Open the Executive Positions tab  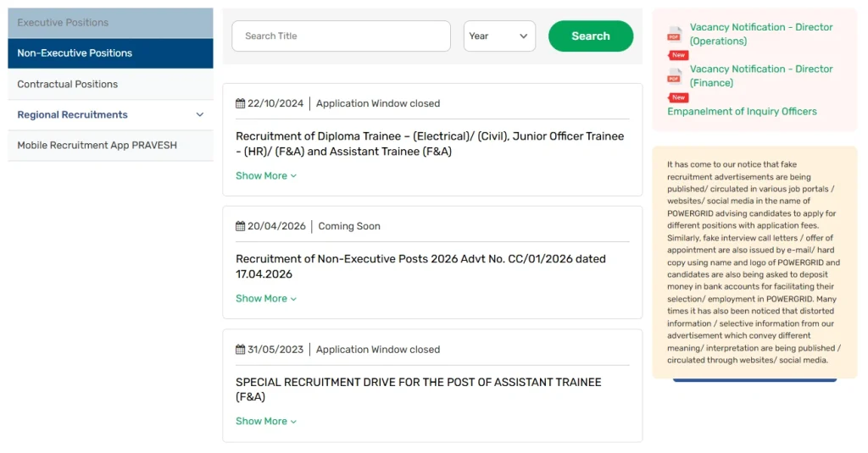tap(110, 23)
